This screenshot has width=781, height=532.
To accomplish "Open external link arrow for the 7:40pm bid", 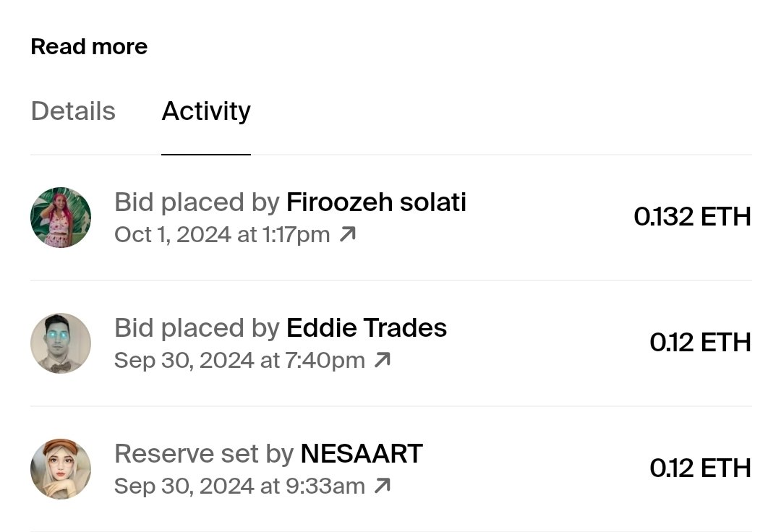I will [383, 360].
